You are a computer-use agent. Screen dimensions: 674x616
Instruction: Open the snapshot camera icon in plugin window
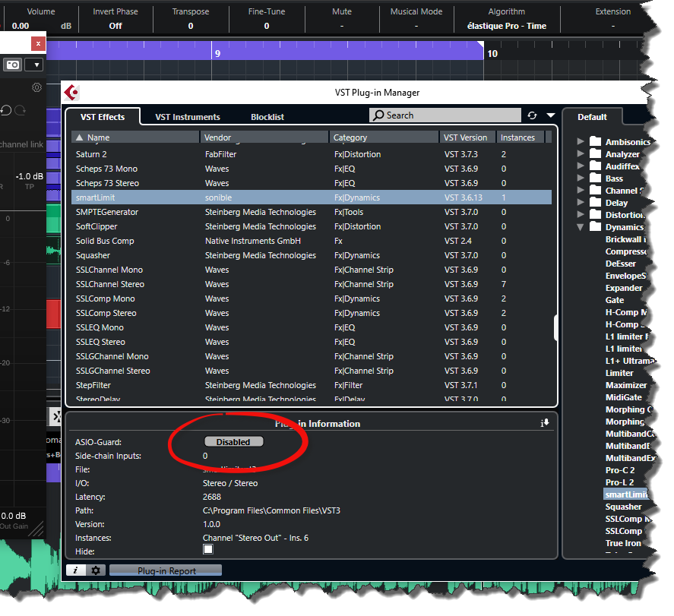pyautogui.click(x=12, y=65)
